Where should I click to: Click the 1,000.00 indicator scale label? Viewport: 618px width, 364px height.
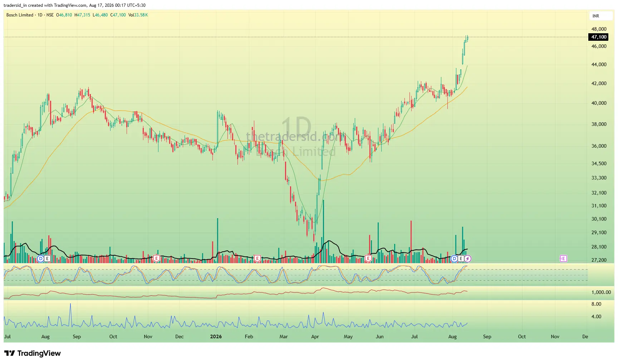(x=601, y=292)
